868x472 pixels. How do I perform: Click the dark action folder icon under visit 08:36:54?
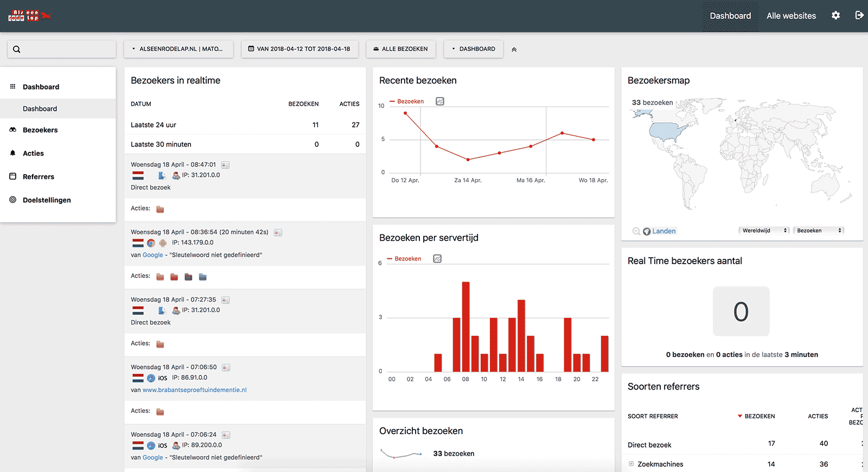188,277
